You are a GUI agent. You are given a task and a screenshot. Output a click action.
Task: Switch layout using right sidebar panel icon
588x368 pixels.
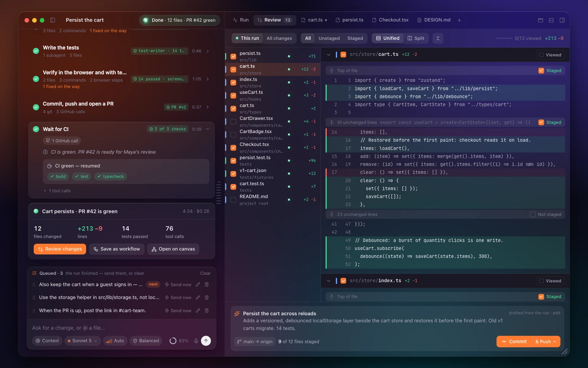click(x=562, y=20)
